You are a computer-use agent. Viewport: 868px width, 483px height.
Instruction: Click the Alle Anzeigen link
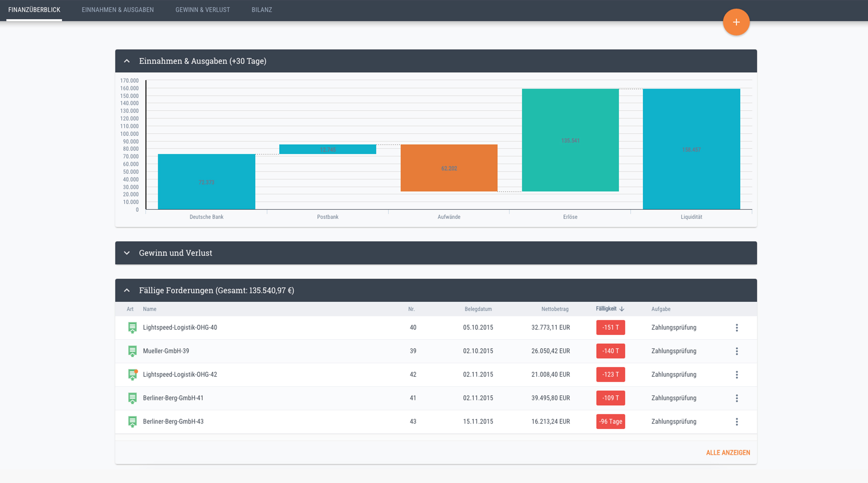(x=728, y=453)
